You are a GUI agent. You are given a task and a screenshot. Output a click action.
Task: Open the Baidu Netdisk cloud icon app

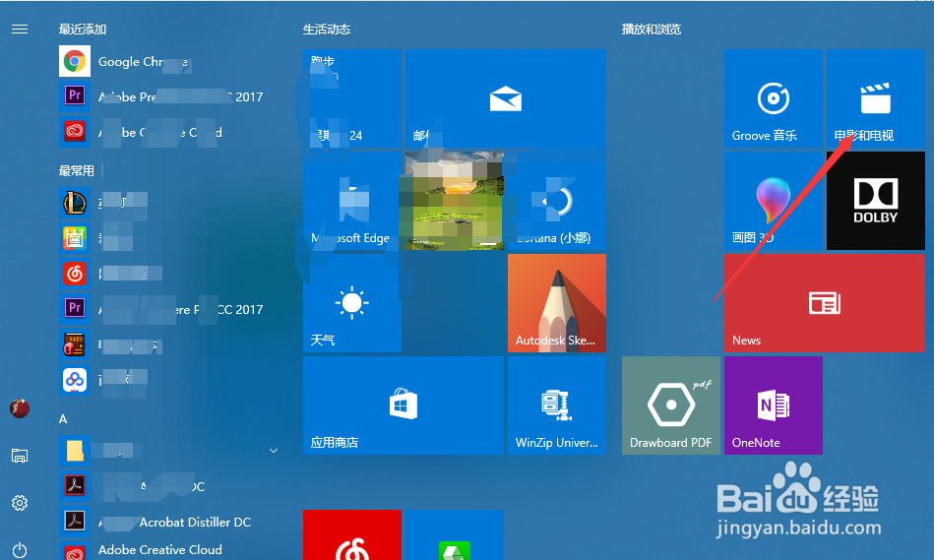75,380
